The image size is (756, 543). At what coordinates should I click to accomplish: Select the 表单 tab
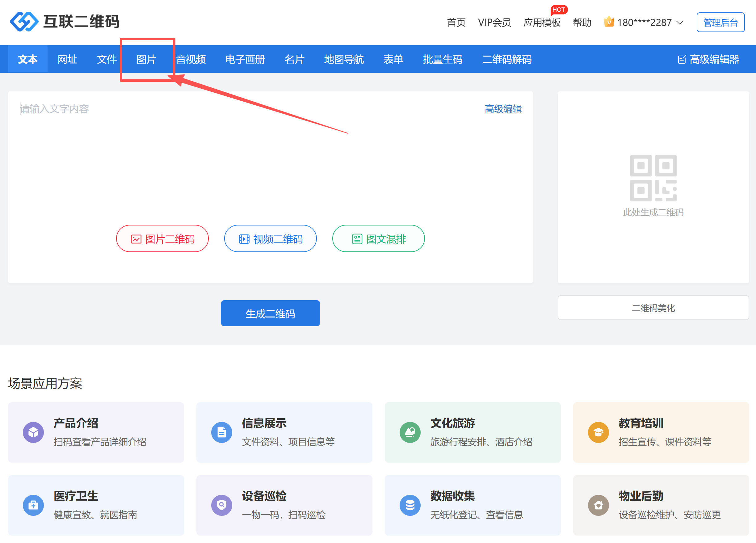pyautogui.click(x=393, y=59)
